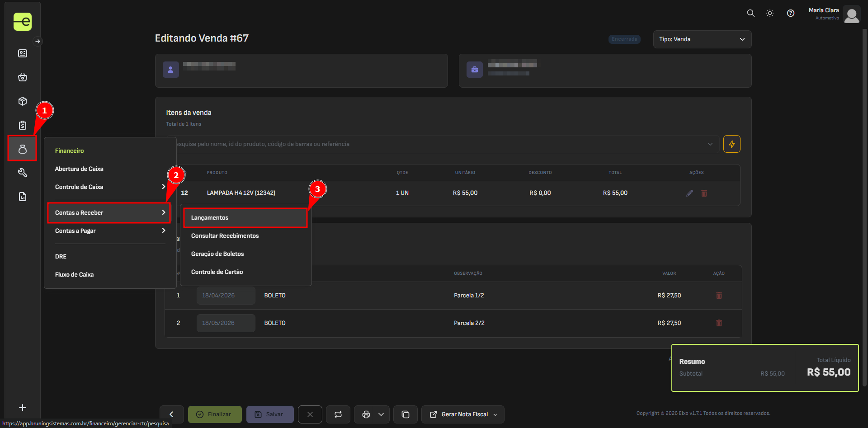Delete the LAMPADA H4 12V item
This screenshot has width=868, height=428.
704,193
